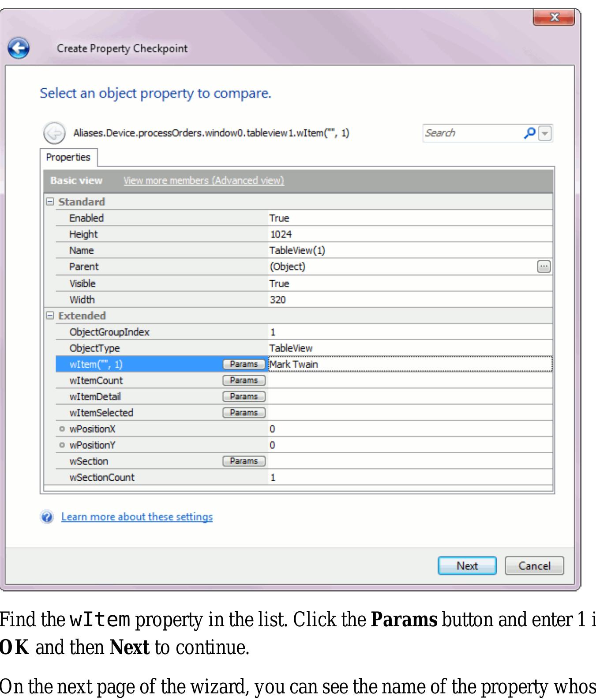Open View more members (Advanced view)
Image resolution: width=596 pixels, height=700 pixels.
204,181
